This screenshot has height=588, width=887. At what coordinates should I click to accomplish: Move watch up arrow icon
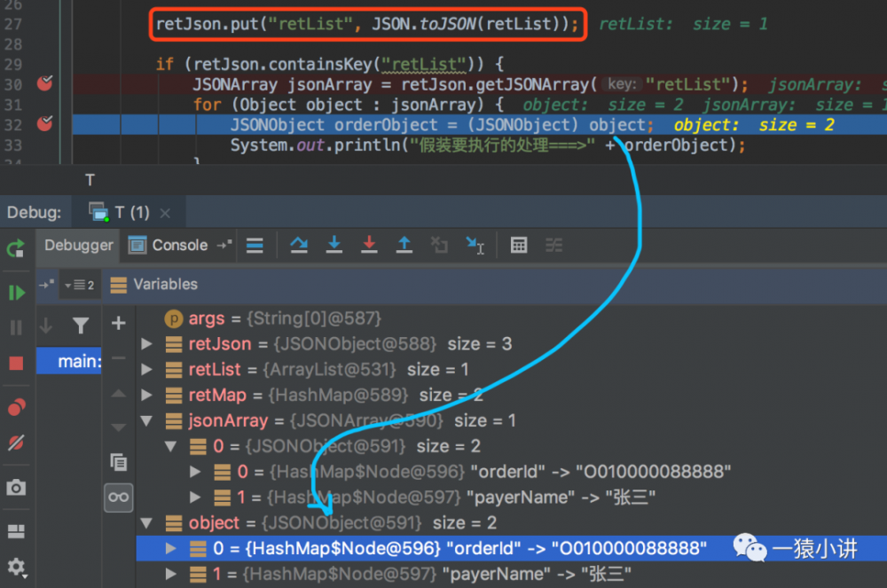tap(118, 394)
